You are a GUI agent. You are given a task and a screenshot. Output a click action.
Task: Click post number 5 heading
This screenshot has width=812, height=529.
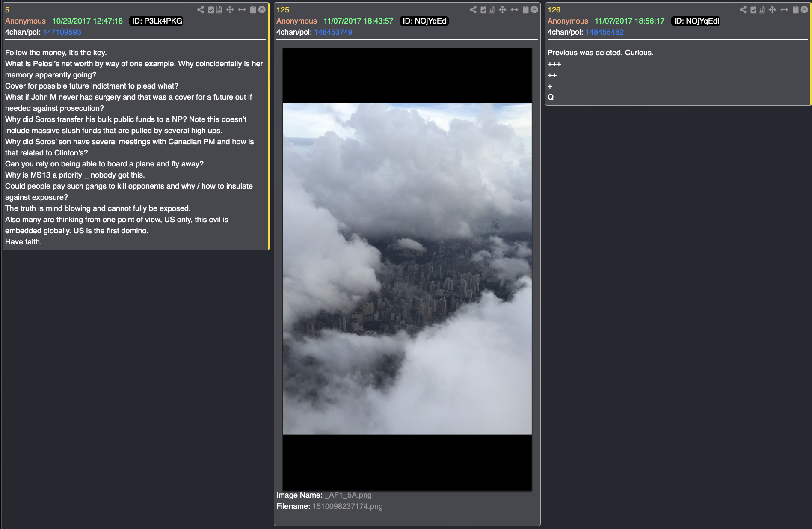7,10
